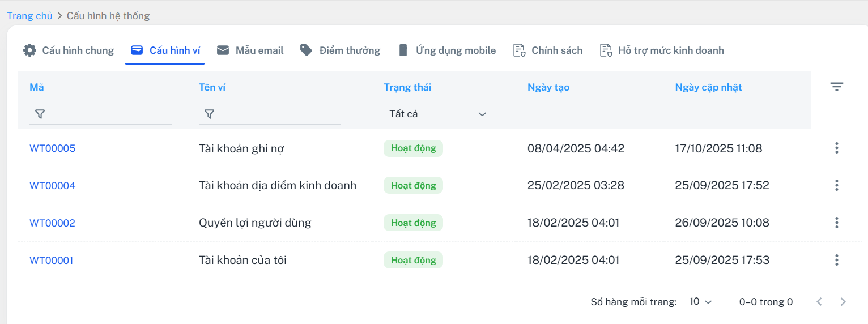Open the Ứng dụng mobile tab

coord(447,50)
